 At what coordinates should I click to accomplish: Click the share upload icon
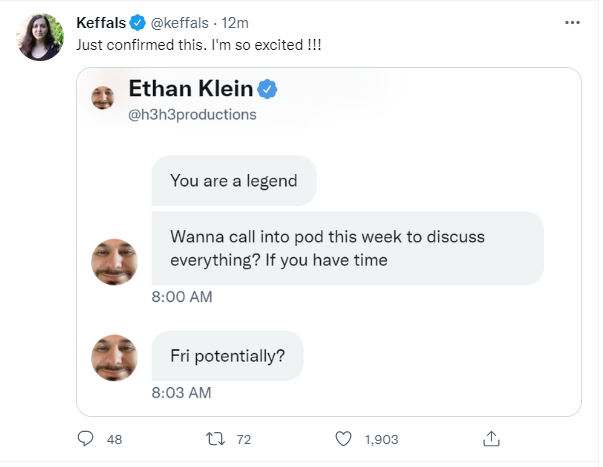pyautogui.click(x=491, y=439)
